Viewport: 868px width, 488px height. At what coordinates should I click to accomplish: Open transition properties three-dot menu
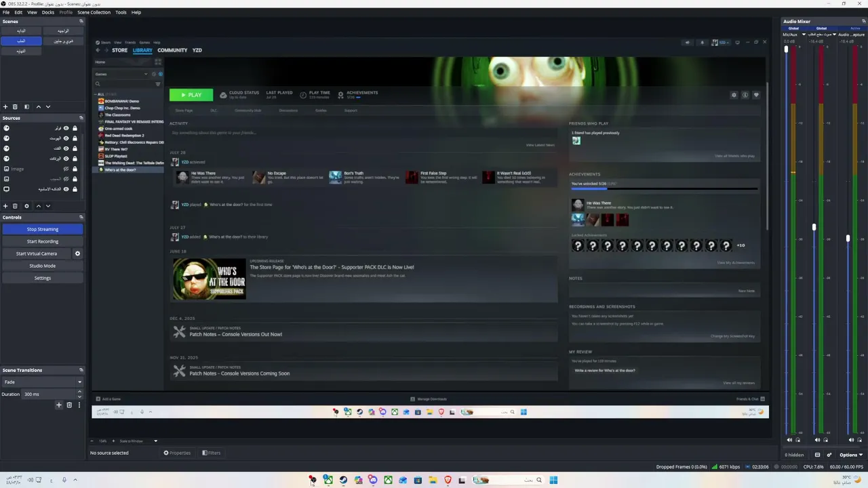(x=79, y=405)
